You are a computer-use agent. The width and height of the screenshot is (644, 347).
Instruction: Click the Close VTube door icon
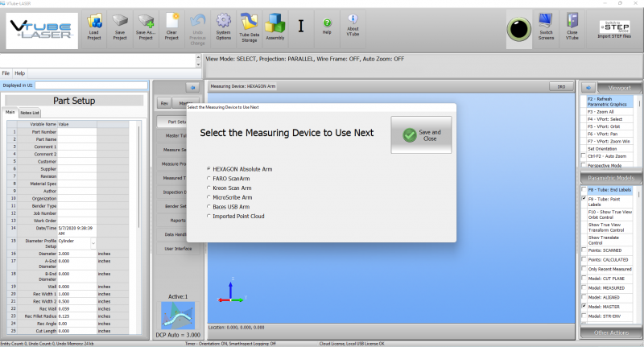click(572, 21)
